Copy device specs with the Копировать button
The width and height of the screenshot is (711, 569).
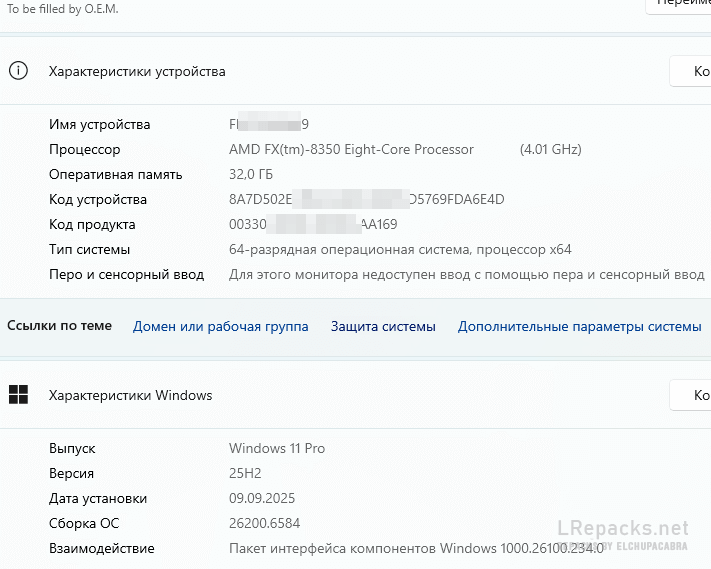[691, 72]
